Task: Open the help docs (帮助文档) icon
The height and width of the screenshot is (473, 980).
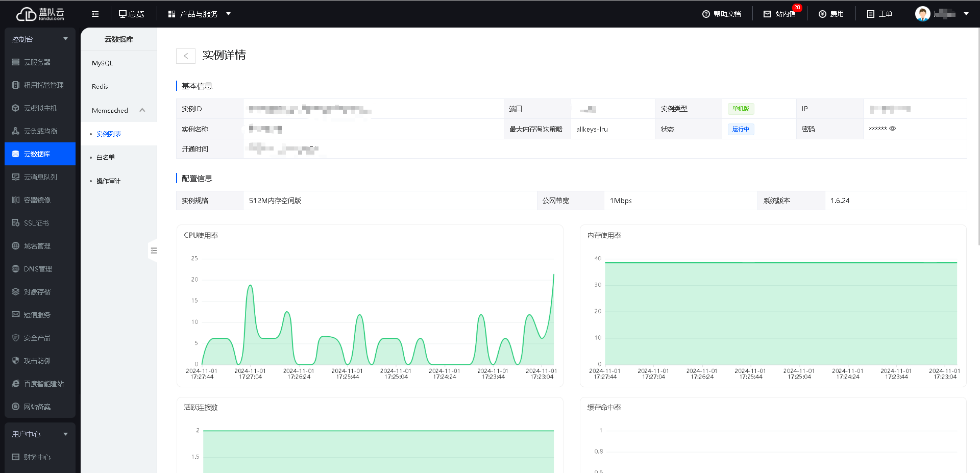Action: tap(706, 14)
